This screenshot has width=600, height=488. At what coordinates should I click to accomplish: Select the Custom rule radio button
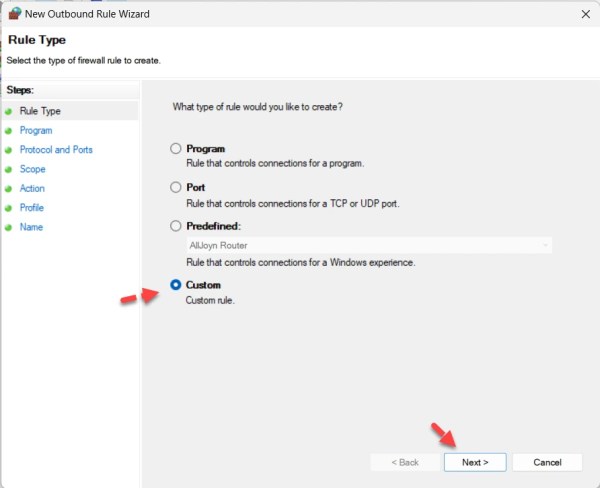(176, 285)
